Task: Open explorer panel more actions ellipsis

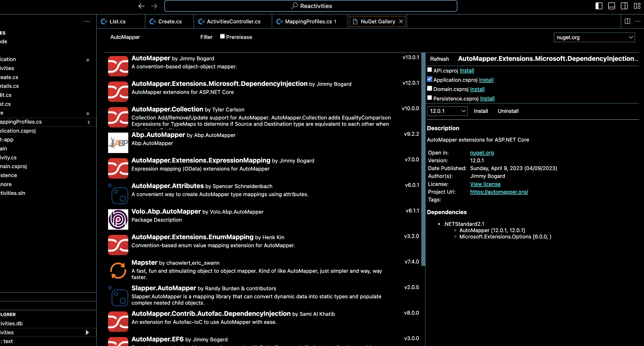Action: [87, 21]
